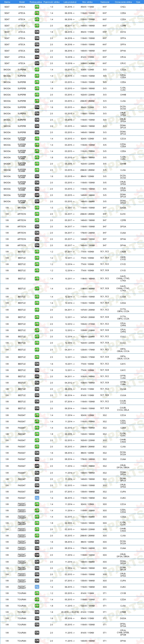The height and width of the screenshot is (644, 144).
Task: Select the engine code cell DGDA
Action: pyautogui.click(x=123, y=618)
